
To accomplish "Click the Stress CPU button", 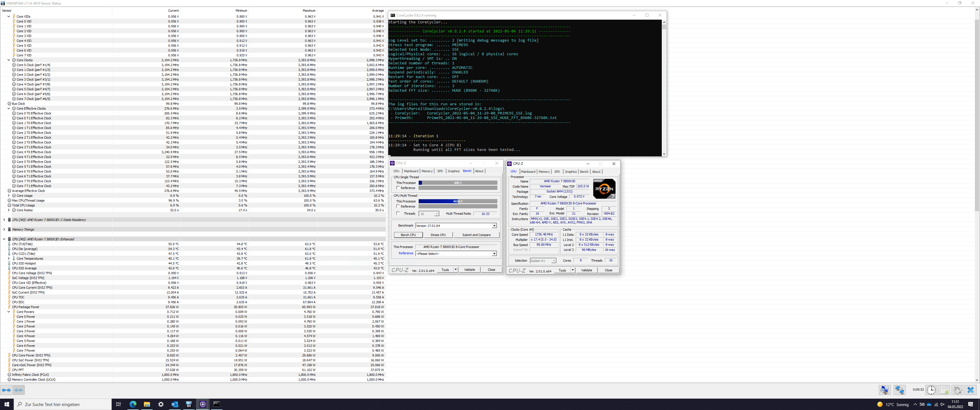I will tap(438, 235).
